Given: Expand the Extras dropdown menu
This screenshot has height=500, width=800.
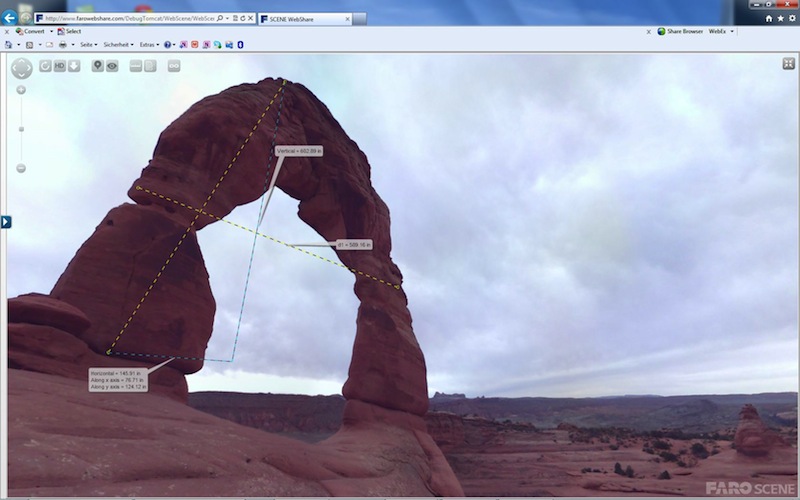Looking at the screenshot, I should click(x=148, y=45).
